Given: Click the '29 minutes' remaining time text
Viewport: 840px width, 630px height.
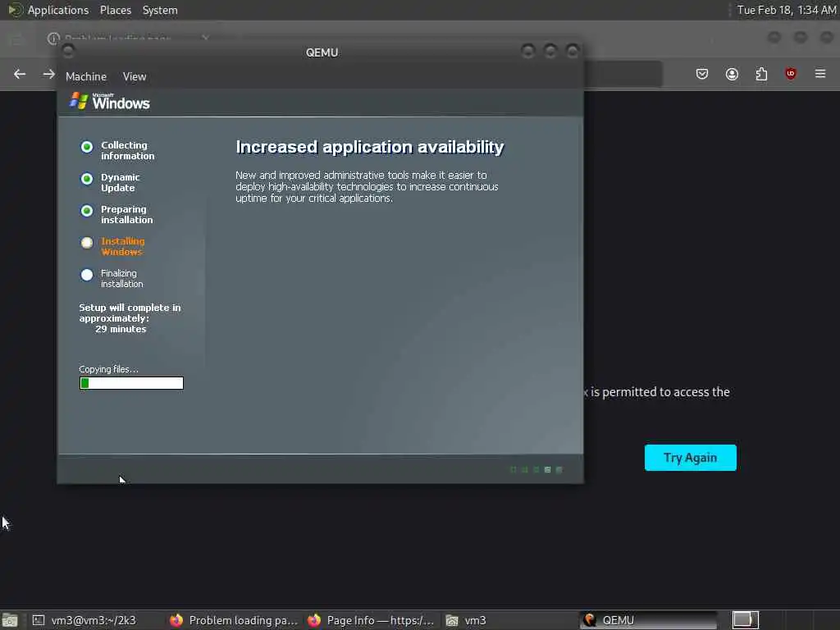Looking at the screenshot, I should click(x=121, y=329).
